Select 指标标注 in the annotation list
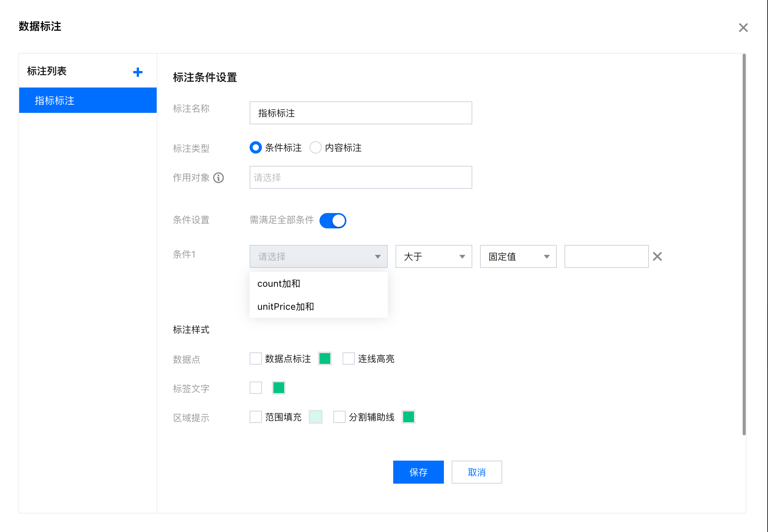768x532 pixels. (54, 100)
